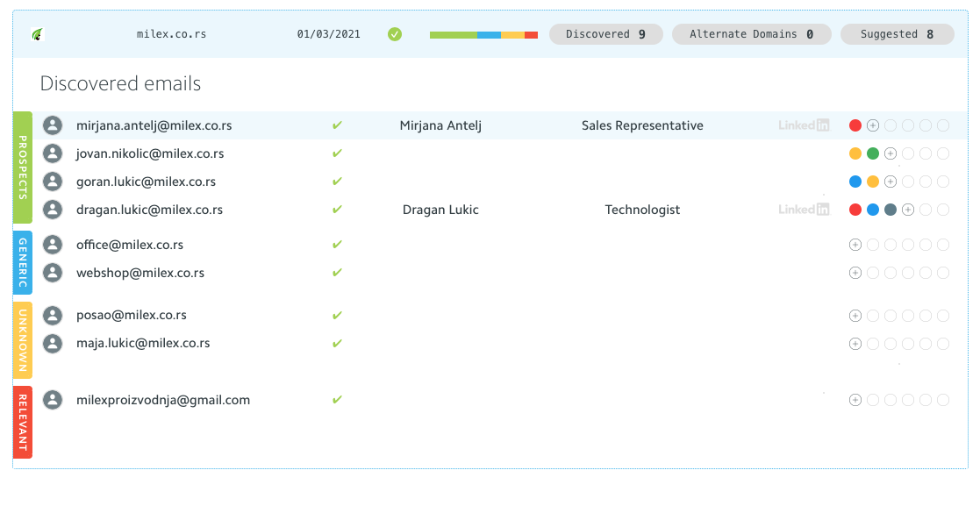Screen dimensions: 980x506
Task: Click the colored progress bar in the header
Action: [483, 34]
